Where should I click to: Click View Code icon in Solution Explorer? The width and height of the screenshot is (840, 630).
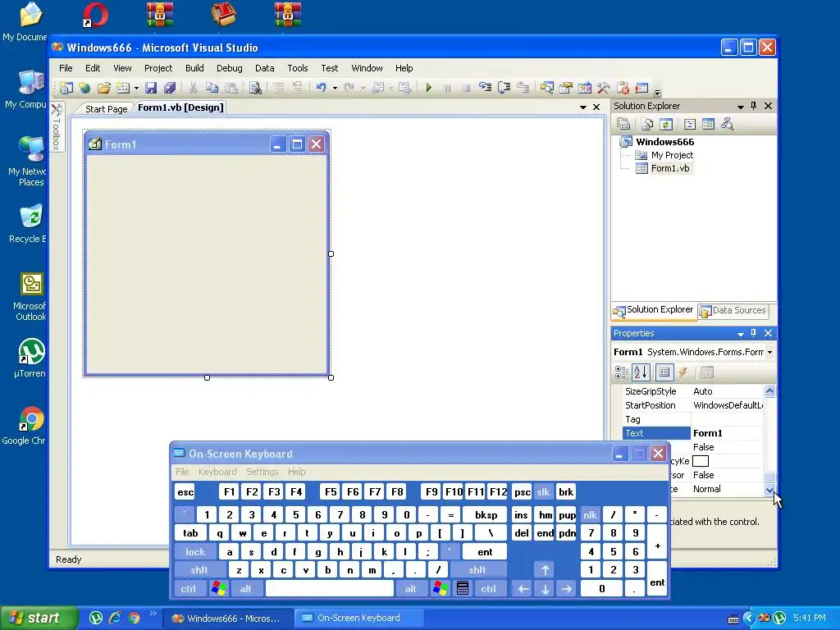(x=690, y=125)
